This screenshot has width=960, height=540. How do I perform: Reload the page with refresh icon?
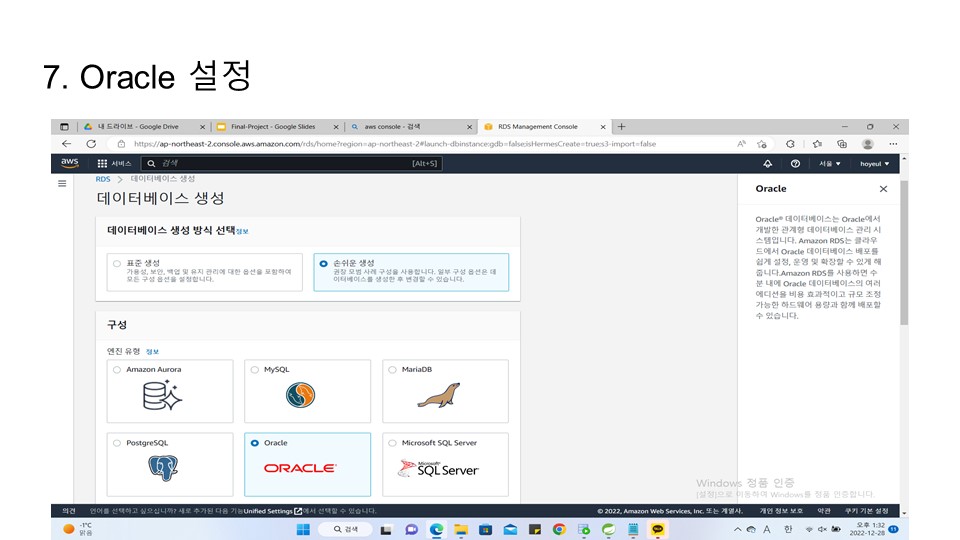91,144
